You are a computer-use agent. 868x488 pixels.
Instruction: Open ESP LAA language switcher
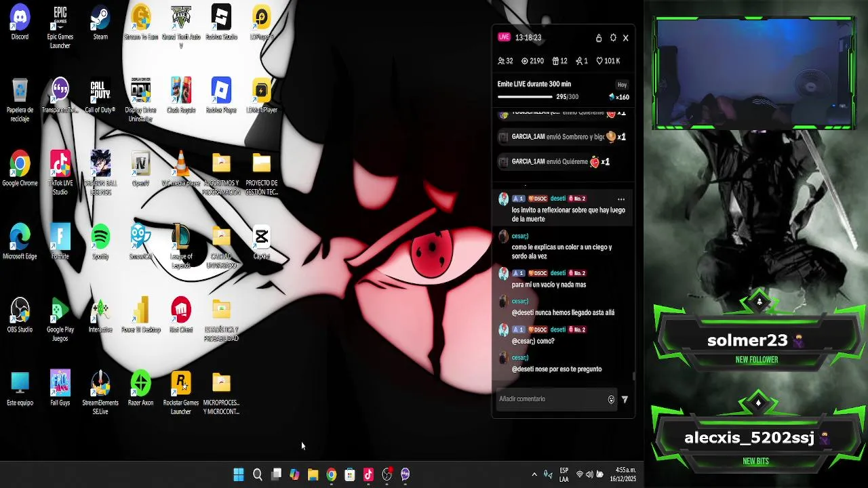coord(564,474)
